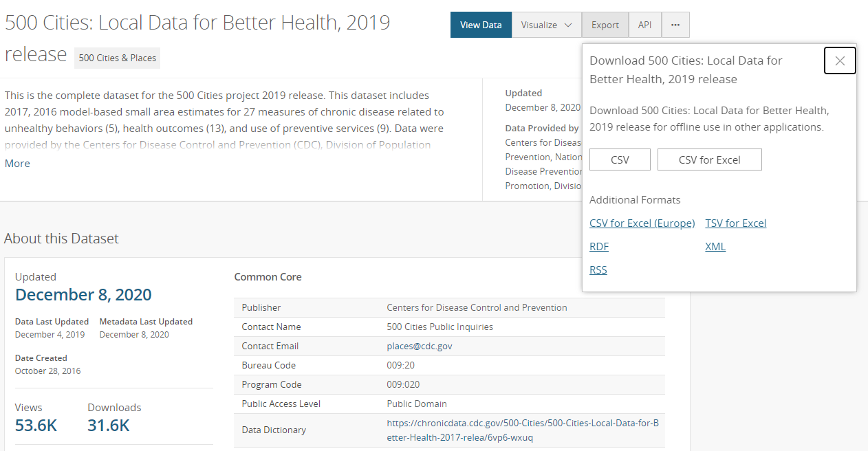Click the 500 Cities & Places tag
868x451 pixels.
tap(118, 58)
